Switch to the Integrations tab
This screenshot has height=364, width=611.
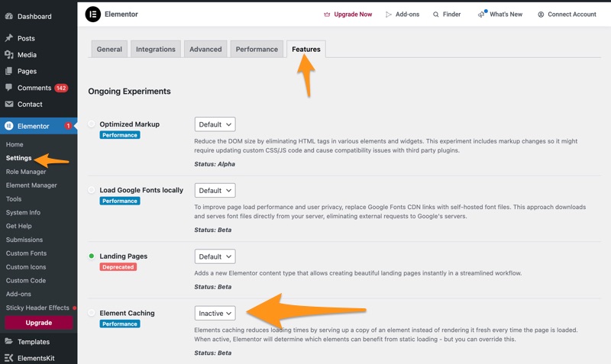click(x=156, y=49)
